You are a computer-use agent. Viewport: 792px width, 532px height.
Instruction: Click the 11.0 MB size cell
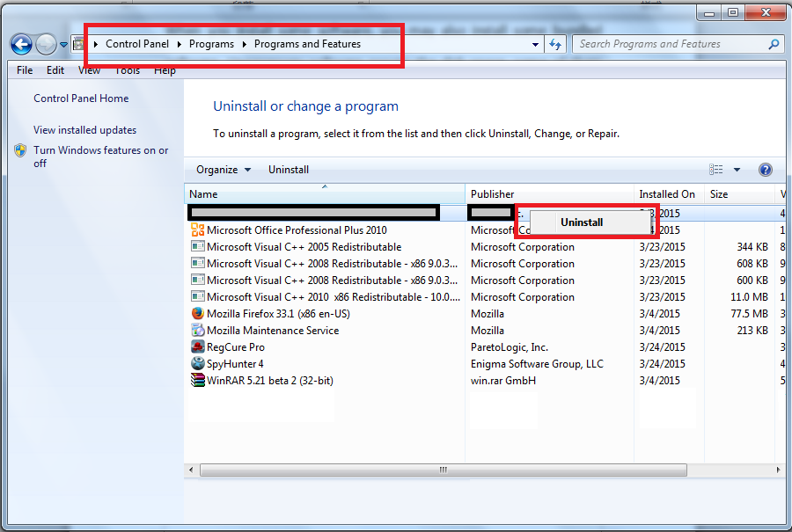click(x=749, y=297)
